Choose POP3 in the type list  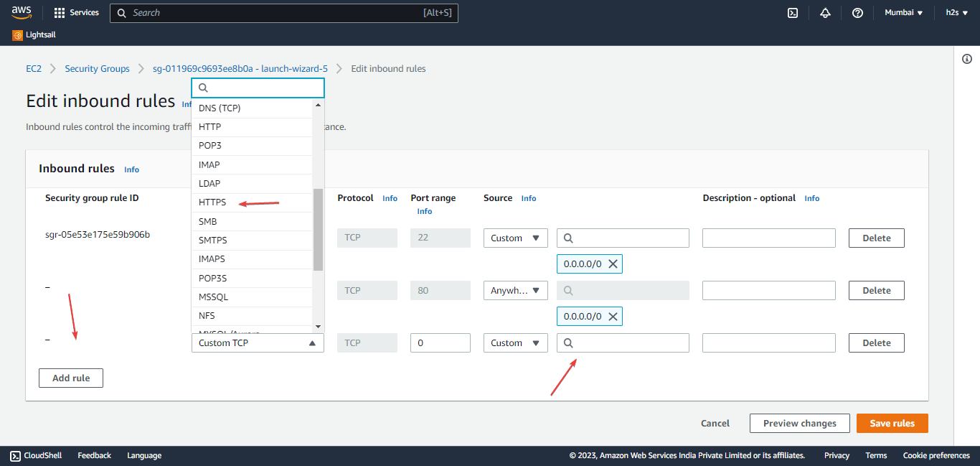pos(252,146)
